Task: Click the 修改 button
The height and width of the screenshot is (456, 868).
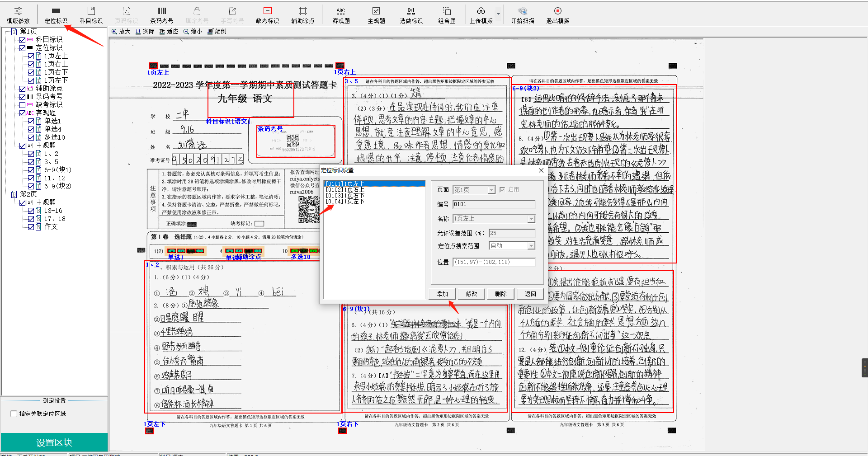Action: (472, 294)
